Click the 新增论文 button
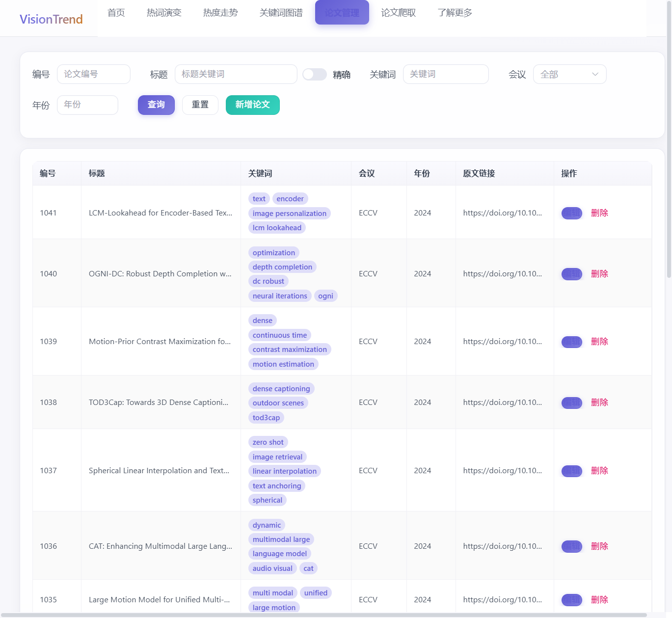Screen dimensions: 672x618 pos(253,105)
